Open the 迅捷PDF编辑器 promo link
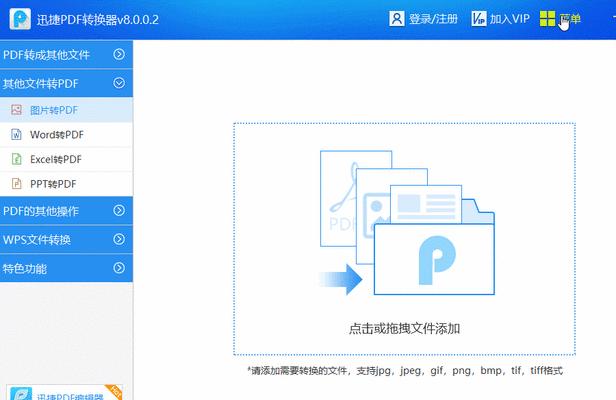Screen dimensions: 616x400 70,396
